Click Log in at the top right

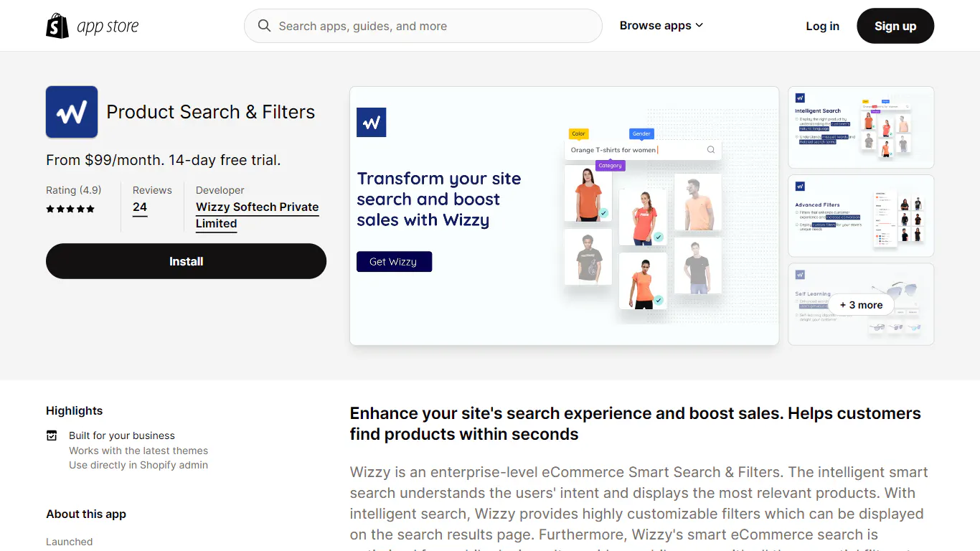point(822,26)
